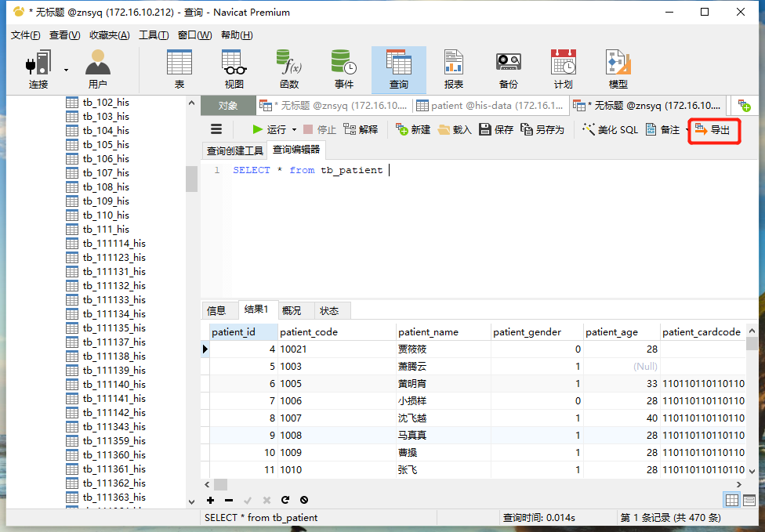This screenshot has width=765, height=532.
Task: Open the 工具 menu
Action: (154, 35)
